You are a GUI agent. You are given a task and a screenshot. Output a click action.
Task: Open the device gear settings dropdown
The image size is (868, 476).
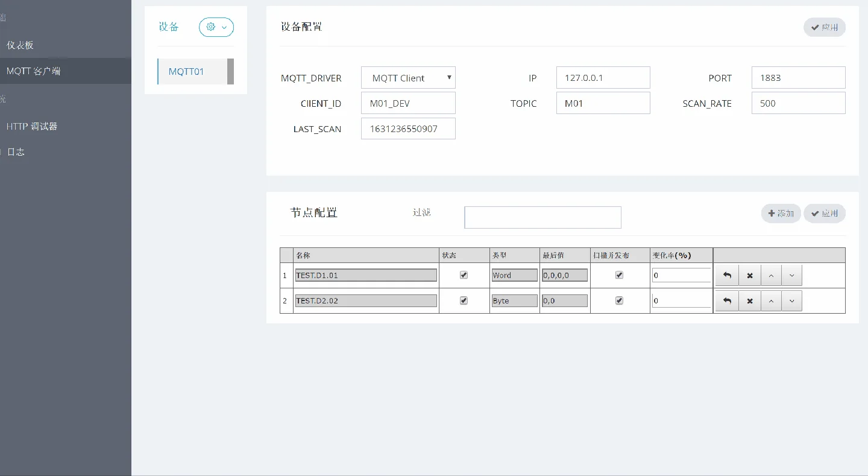click(216, 27)
